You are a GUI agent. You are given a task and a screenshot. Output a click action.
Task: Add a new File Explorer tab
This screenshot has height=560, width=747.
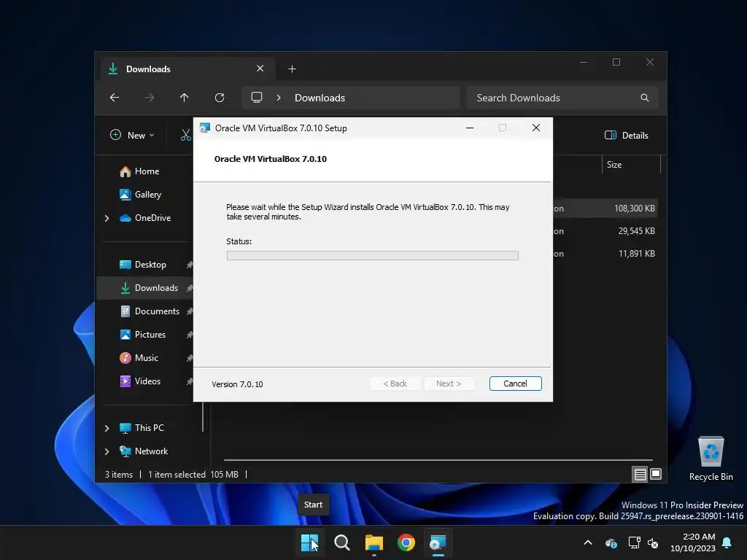tap(292, 69)
